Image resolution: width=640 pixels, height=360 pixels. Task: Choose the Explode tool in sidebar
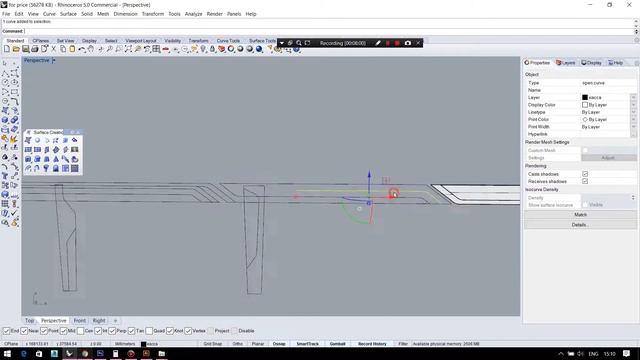click(x=14, y=139)
